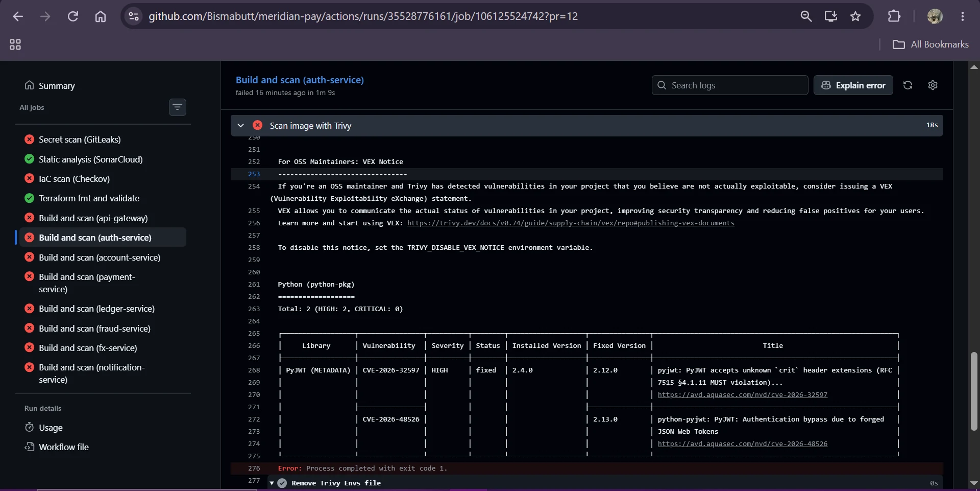Open the extensions puzzle icon
The image size is (980, 491).
894,16
